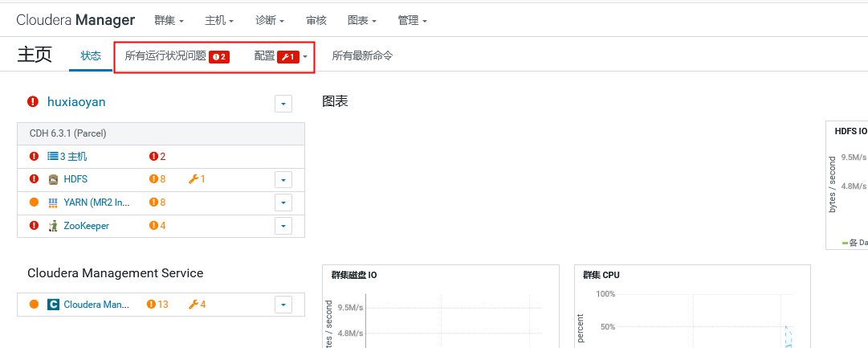Viewport: 868px width, 348px height.
Task: Open the huxiaoyan cluster link
Action: point(76,102)
